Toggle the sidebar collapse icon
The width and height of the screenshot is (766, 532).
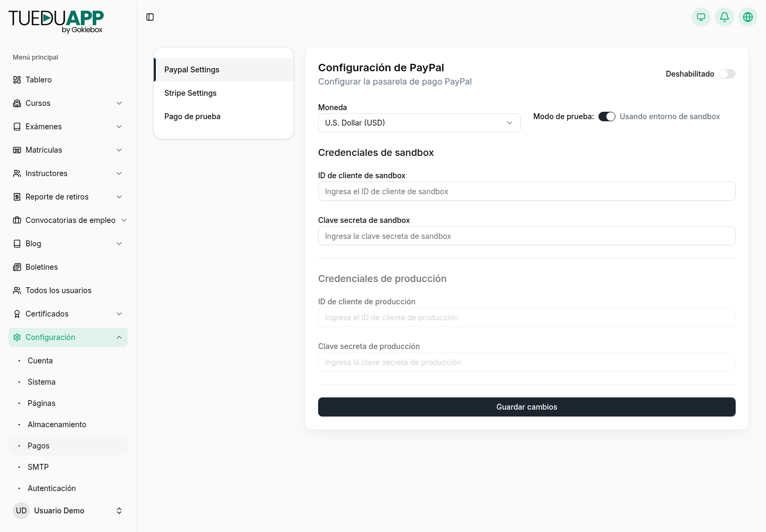[150, 17]
